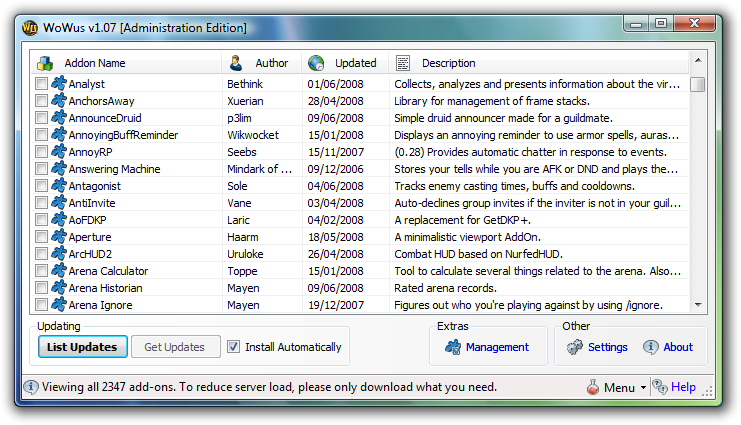Open the Menu dropdown in status bar
741x425 pixels.
tap(623, 388)
